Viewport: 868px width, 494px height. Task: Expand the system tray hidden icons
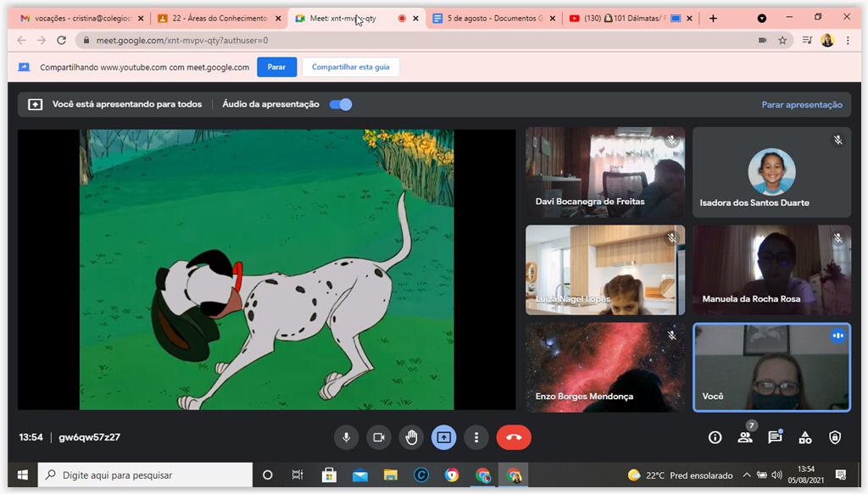point(746,475)
